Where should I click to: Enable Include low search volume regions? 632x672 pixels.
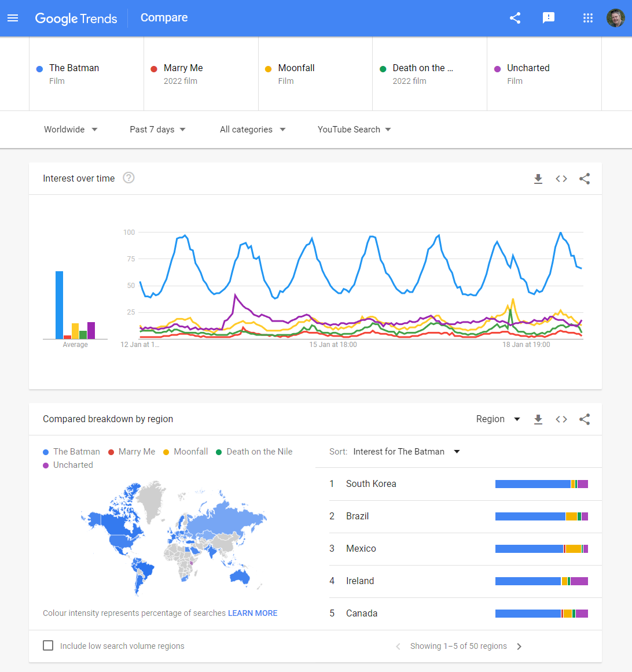[x=48, y=645]
